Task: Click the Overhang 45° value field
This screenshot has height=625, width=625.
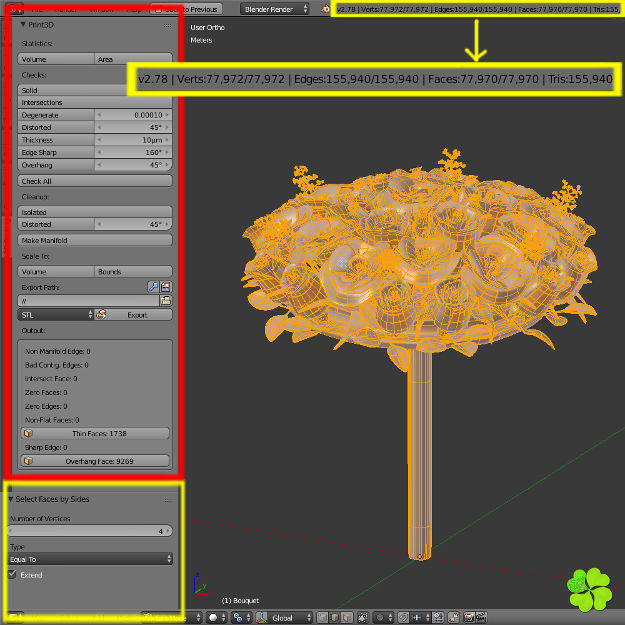Action: click(x=134, y=165)
